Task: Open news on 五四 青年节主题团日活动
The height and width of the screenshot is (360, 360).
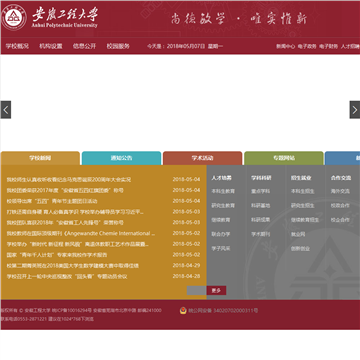Action: tap(52, 201)
